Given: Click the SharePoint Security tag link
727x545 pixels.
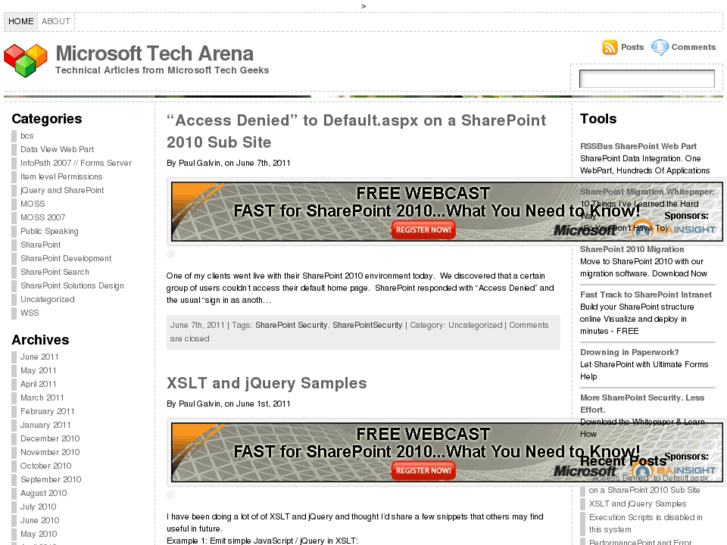Looking at the screenshot, I should (x=291, y=325).
